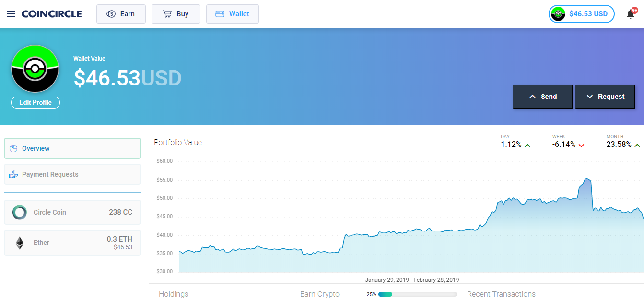Open the Recent Transactions section
The image size is (644, 304).
[x=501, y=294]
